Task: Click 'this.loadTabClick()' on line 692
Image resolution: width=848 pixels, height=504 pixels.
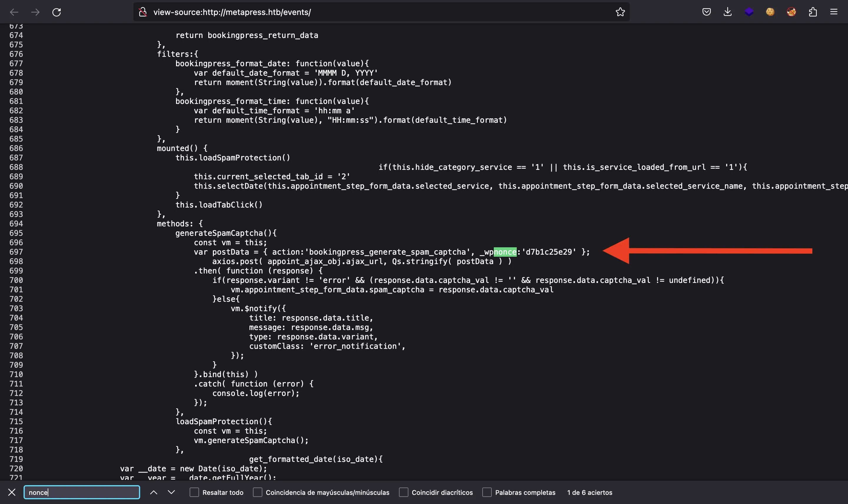Action: point(219,205)
